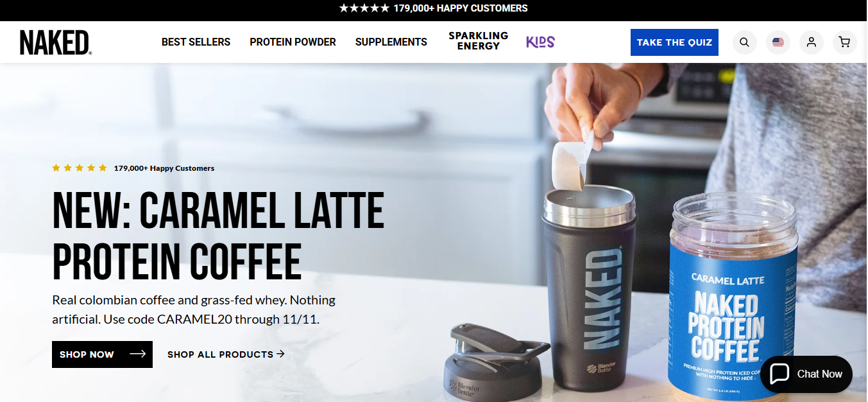Click the five-star rating above the headline

pos(80,168)
